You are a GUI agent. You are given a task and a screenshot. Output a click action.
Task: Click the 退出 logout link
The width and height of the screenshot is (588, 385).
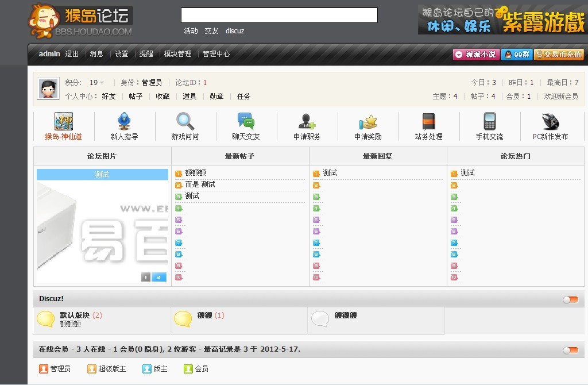point(72,54)
